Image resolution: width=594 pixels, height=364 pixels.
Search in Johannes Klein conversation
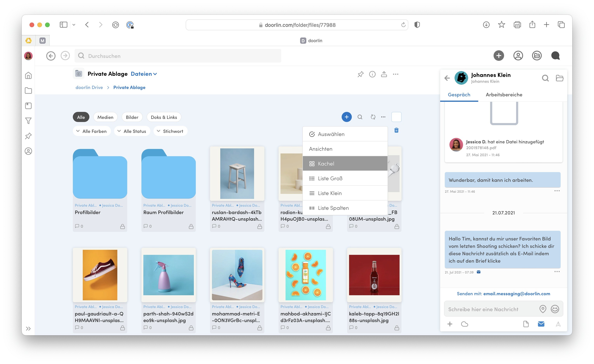[545, 78]
